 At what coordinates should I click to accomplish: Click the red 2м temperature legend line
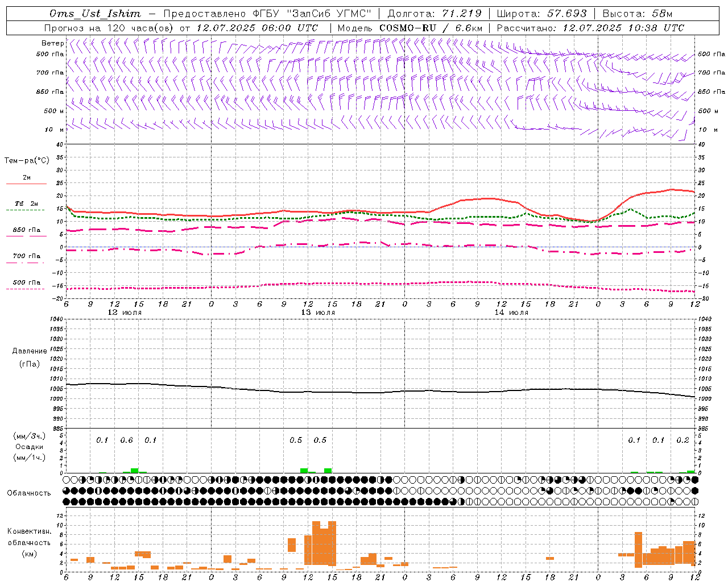pyautogui.click(x=26, y=184)
